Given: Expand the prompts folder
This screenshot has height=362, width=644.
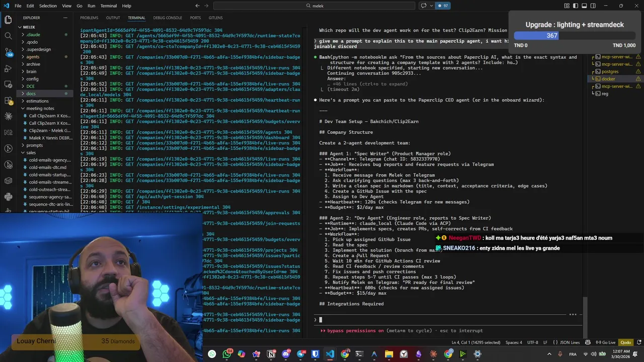Looking at the screenshot, I should [x=34, y=145].
